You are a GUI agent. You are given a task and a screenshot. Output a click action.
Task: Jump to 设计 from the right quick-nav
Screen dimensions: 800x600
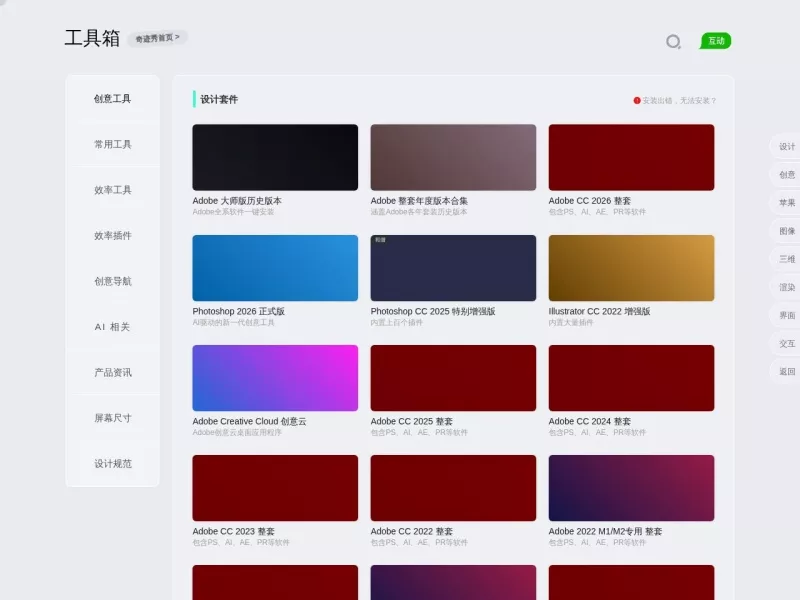coord(786,146)
